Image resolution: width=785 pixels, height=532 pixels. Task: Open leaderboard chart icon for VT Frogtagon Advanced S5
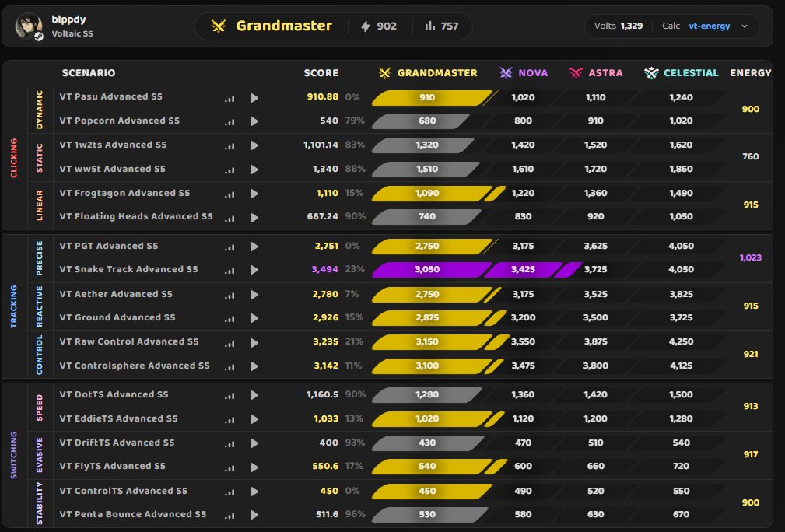(230, 194)
